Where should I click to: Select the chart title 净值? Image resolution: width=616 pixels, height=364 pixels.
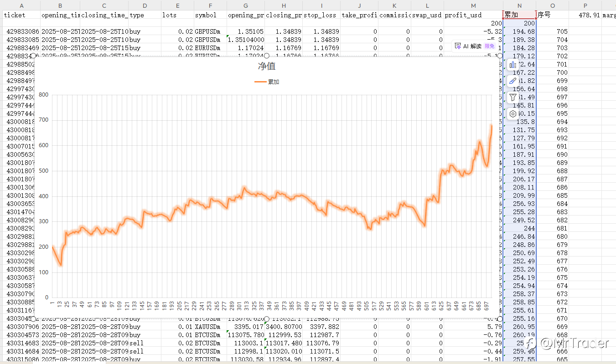(x=267, y=67)
